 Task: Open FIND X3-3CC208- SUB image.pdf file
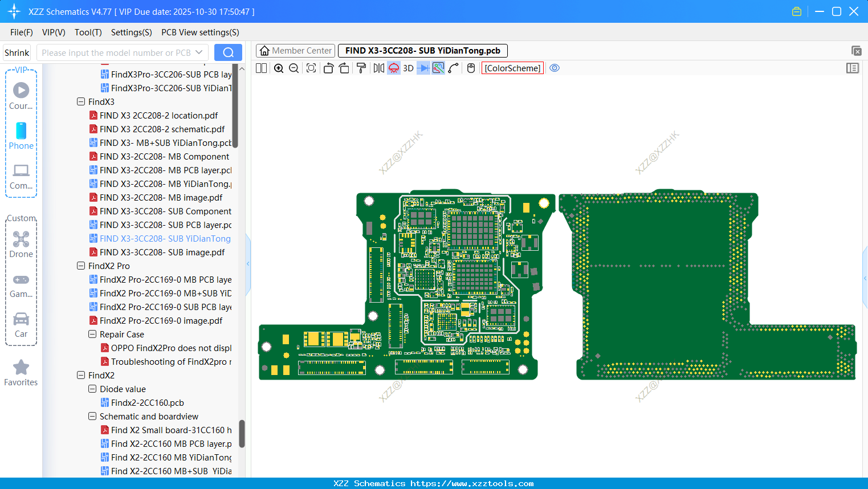click(x=162, y=252)
